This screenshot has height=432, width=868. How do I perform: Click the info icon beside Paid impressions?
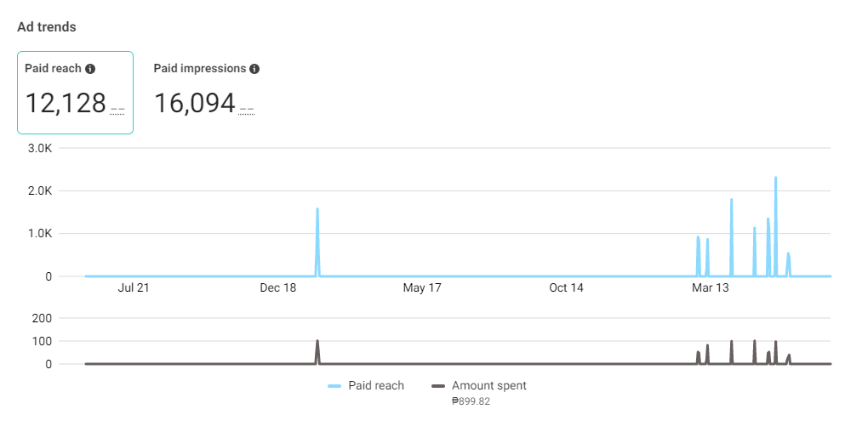point(254,69)
